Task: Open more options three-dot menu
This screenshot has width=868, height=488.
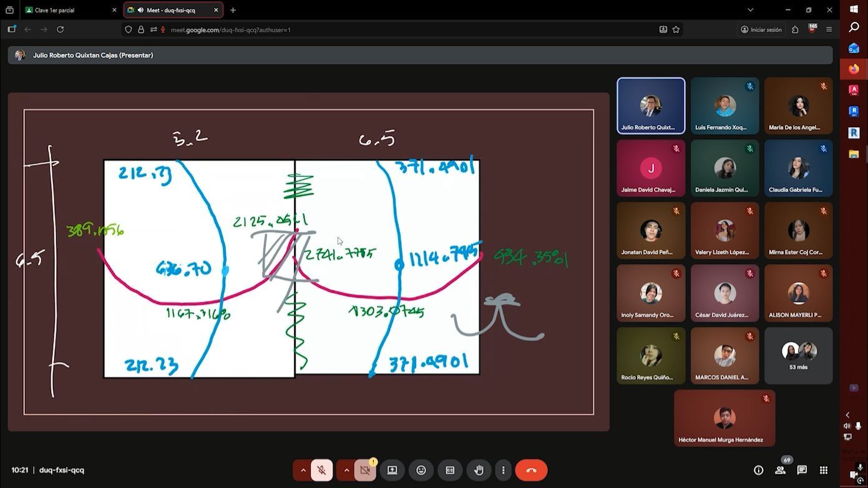Action: click(503, 470)
